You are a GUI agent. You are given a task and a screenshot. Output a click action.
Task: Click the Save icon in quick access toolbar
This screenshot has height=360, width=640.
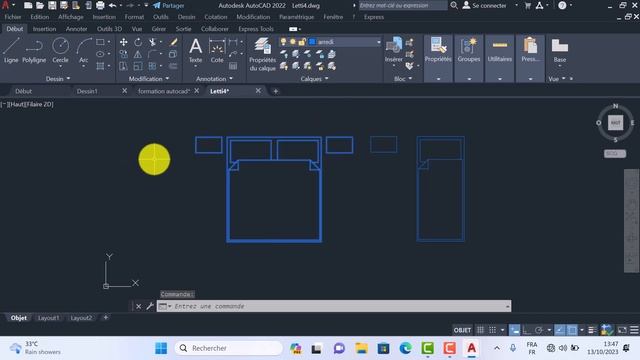[52, 5]
